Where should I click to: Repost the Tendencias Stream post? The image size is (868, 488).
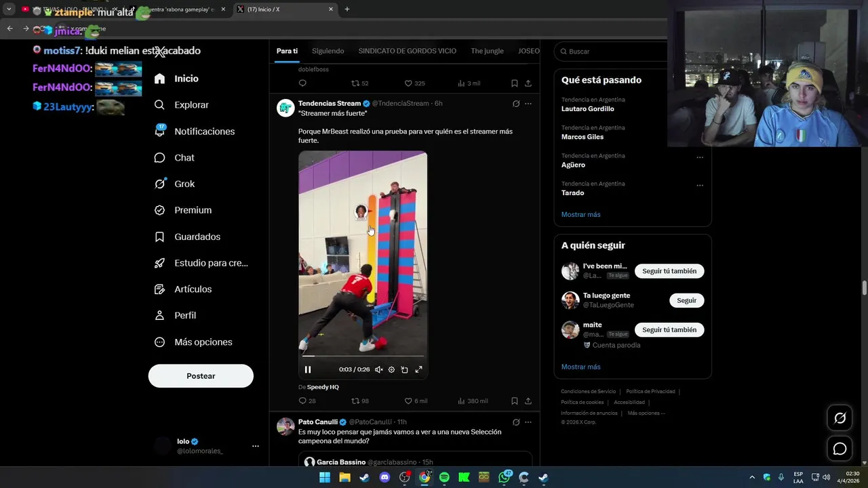(359, 401)
